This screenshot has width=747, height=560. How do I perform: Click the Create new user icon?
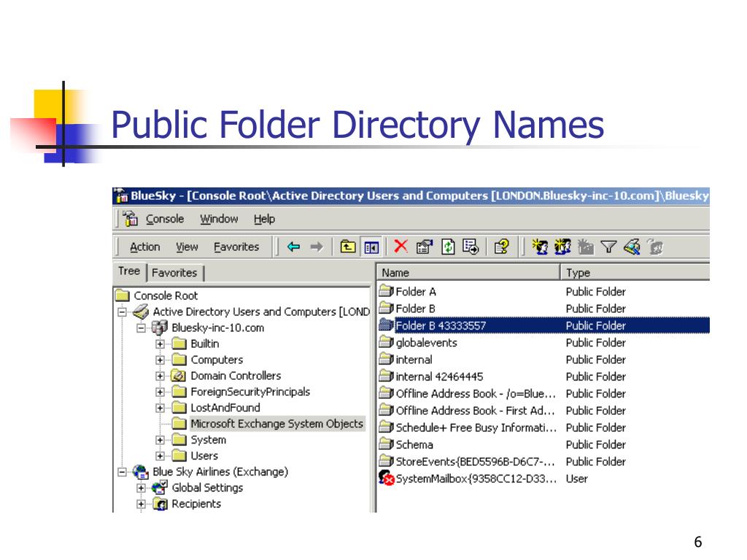tap(540, 246)
